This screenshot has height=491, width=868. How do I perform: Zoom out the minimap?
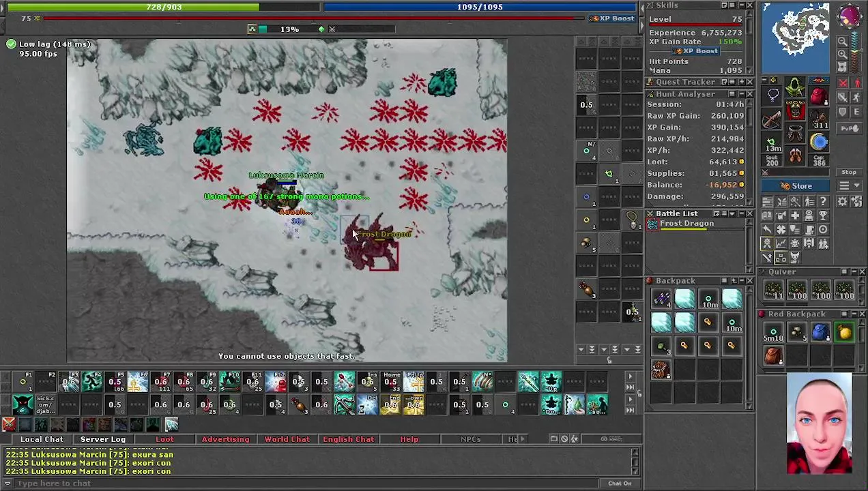(x=842, y=41)
